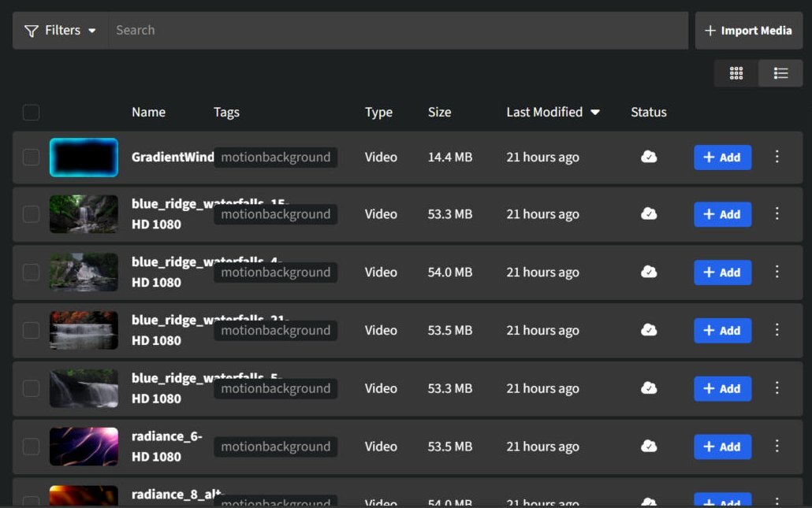Click the motionbackground tag on GradientWind row
Viewport: 812px width, 508px height.
point(275,158)
